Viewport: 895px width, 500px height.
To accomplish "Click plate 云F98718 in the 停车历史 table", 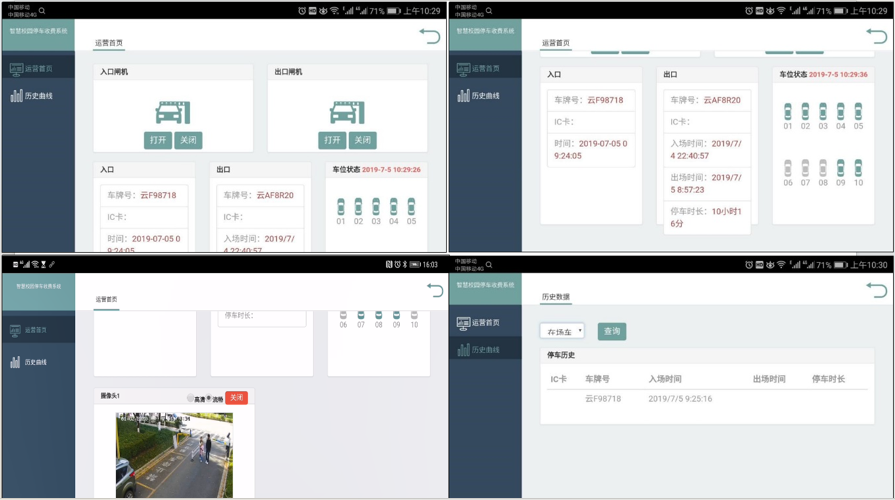I will click(x=603, y=399).
